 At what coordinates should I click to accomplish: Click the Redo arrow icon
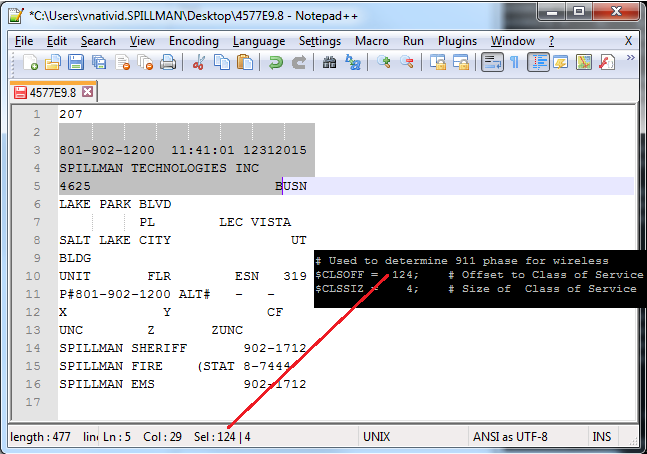(x=299, y=63)
